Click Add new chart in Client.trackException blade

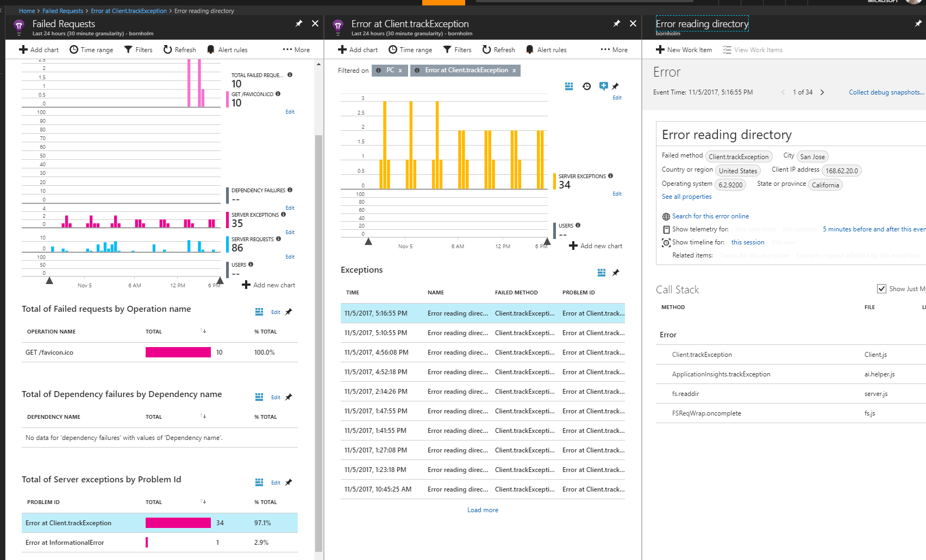596,246
